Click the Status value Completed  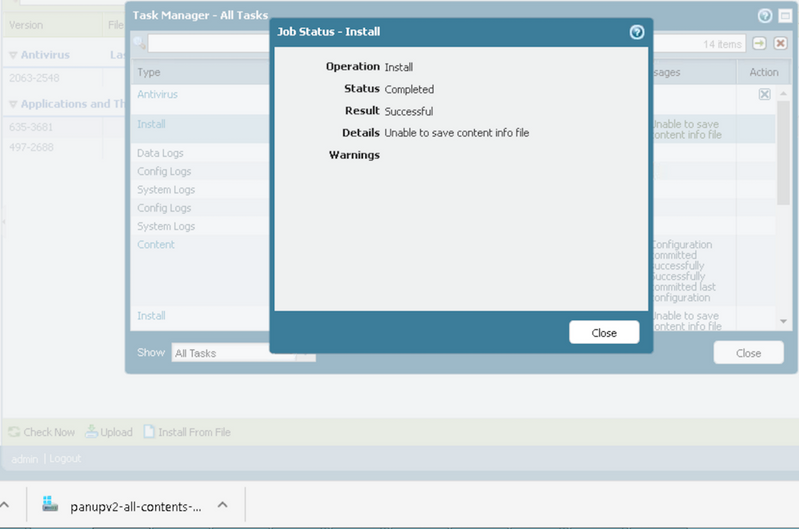(x=409, y=89)
